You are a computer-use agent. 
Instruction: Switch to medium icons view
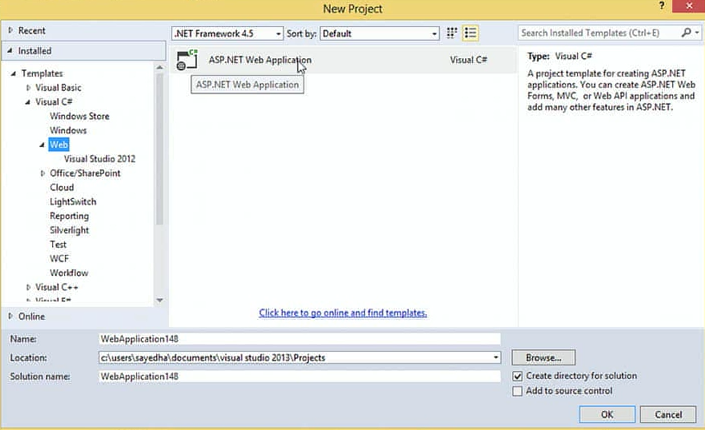[452, 33]
